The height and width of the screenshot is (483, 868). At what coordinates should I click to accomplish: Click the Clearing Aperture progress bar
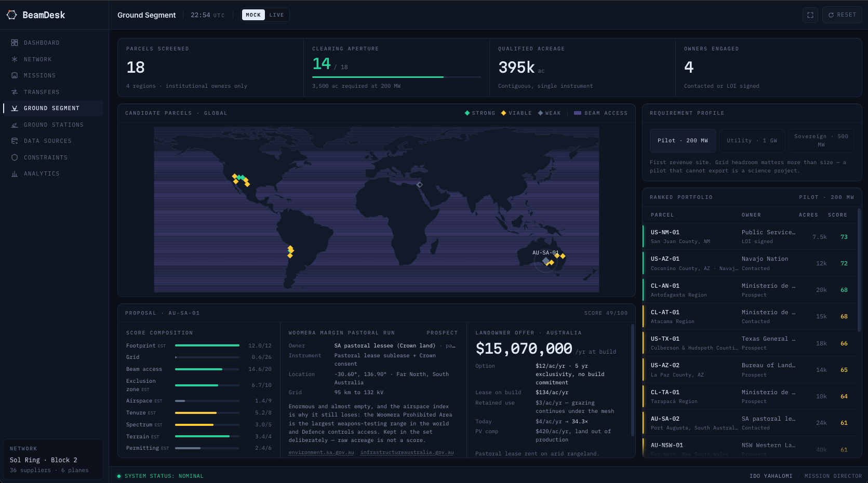(x=396, y=77)
